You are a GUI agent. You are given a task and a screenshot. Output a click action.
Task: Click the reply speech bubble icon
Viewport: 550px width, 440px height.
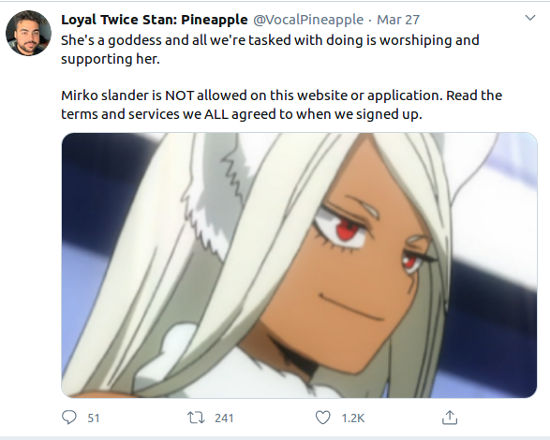[x=69, y=418]
